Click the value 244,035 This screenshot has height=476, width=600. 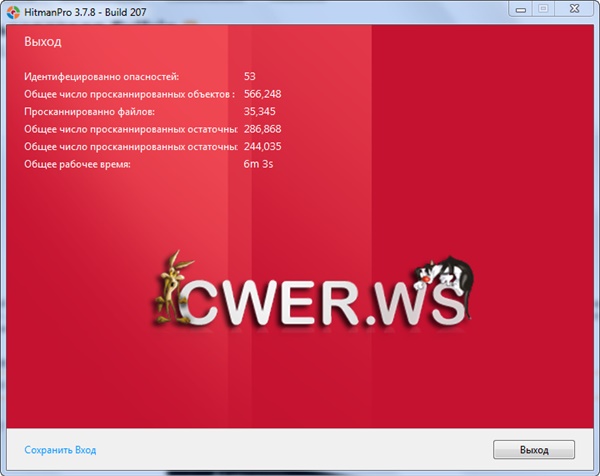tap(262, 146)
